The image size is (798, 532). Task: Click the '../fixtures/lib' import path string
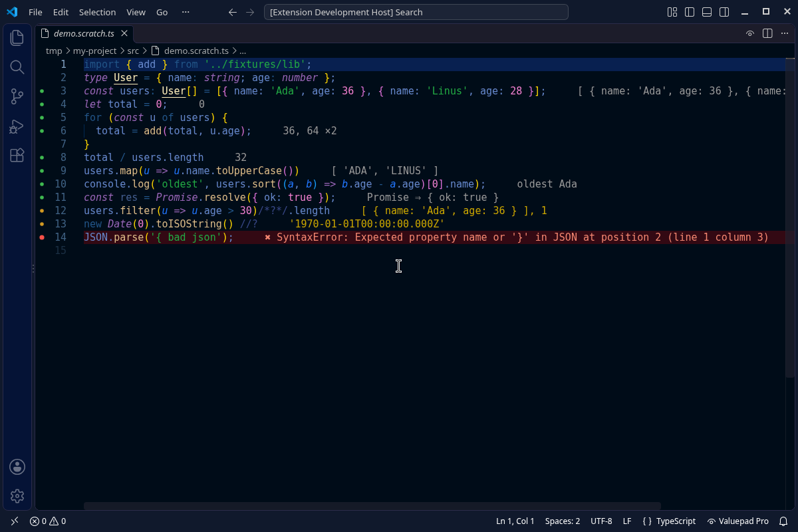click(255, 64)
